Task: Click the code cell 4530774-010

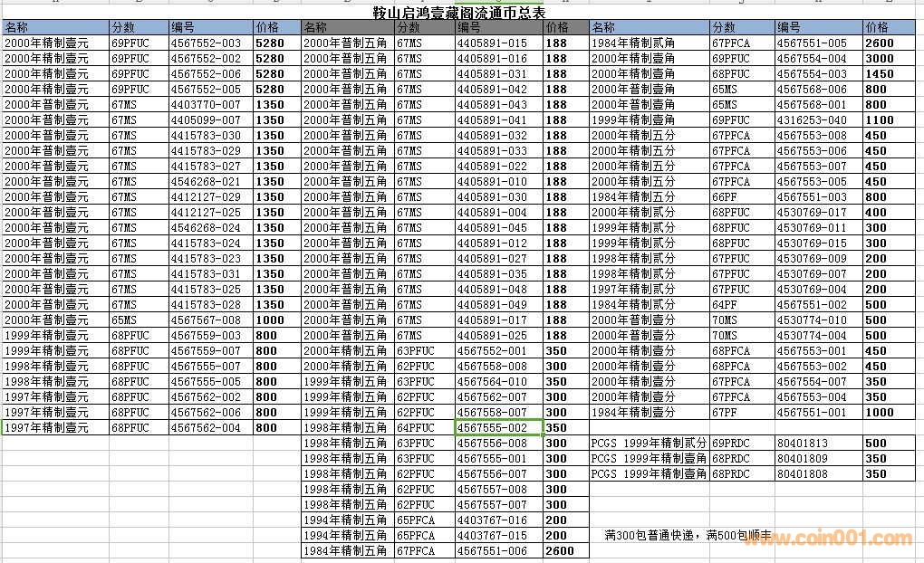Action: pos(812,320)
